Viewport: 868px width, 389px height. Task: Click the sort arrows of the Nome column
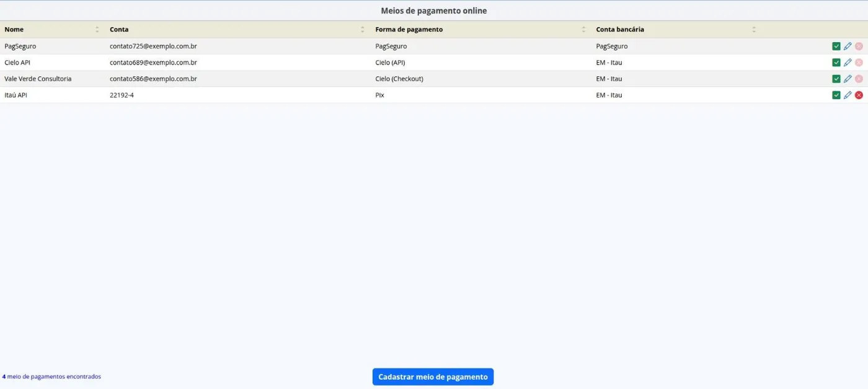pos(97,29)
